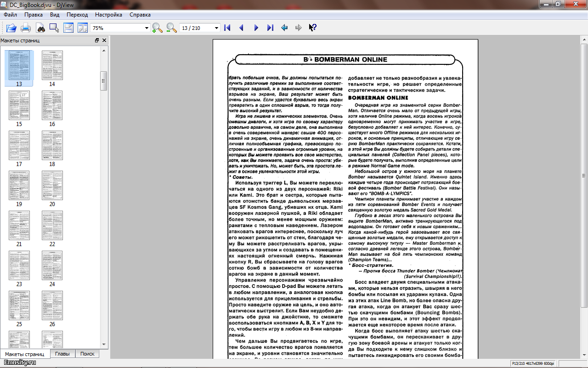Image resolution: width=588 pixels, height=368 pixels.
Task: Switch to the Поиск tab
Action: pos(87,354)
